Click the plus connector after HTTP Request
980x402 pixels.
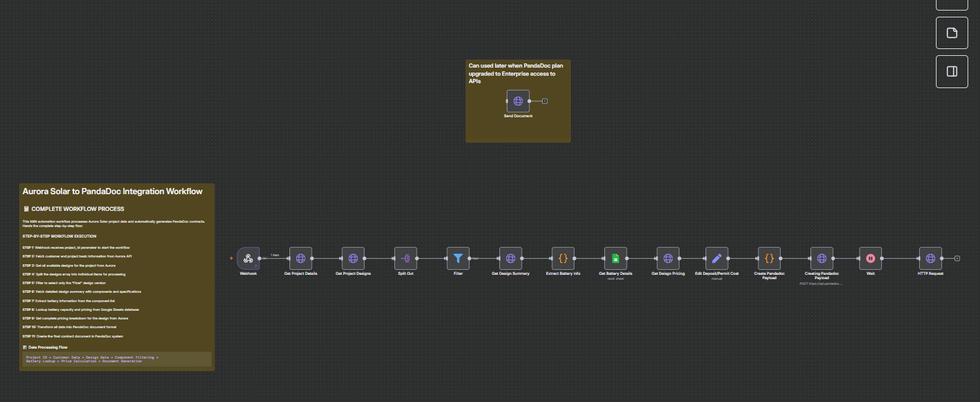tap(957, 258)
